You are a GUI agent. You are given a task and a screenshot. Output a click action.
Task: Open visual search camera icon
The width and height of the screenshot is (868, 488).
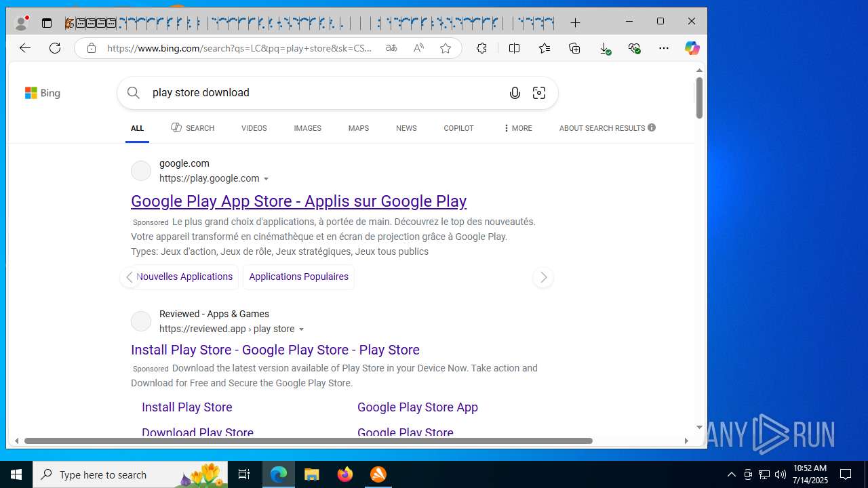[539, 93]
